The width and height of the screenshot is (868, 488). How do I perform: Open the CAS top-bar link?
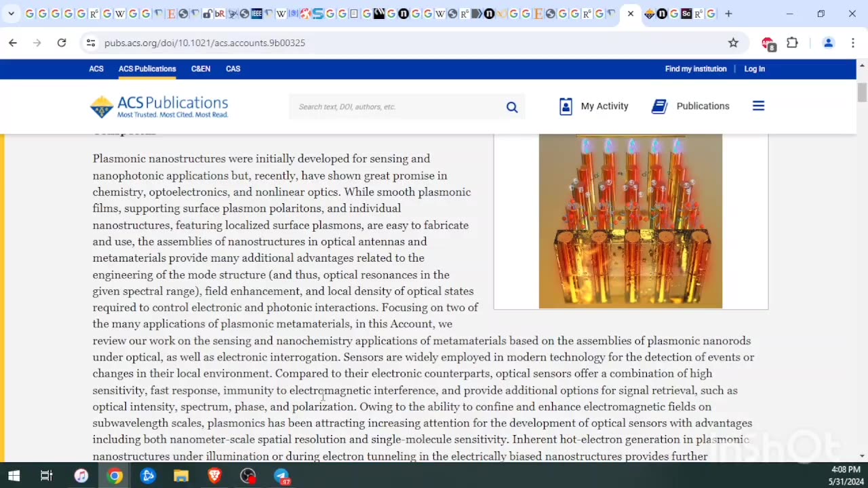tap(233, 69)
